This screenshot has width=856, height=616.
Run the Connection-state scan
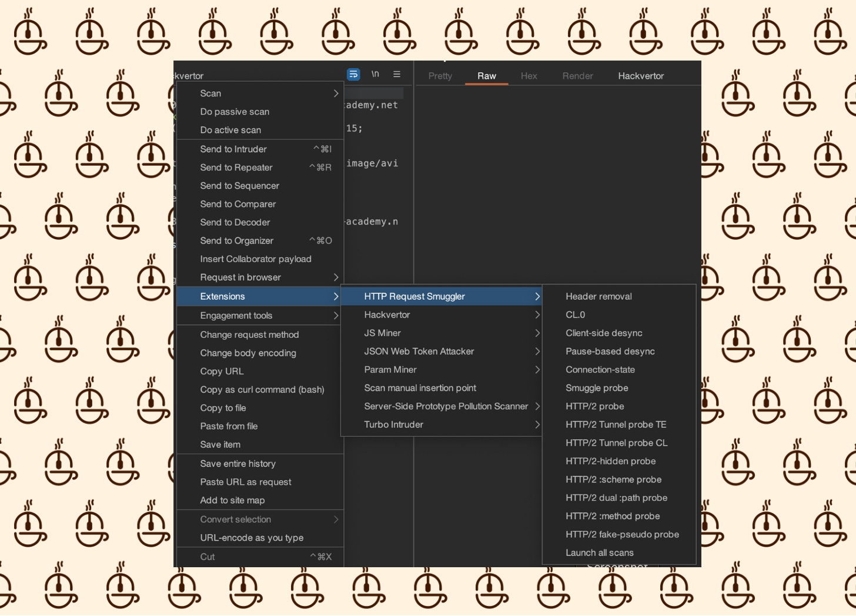pos(619,370)
